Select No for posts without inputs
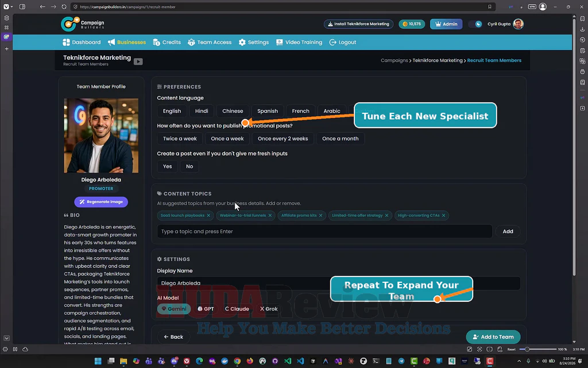 pyautogui.click(x=189, y=166)
